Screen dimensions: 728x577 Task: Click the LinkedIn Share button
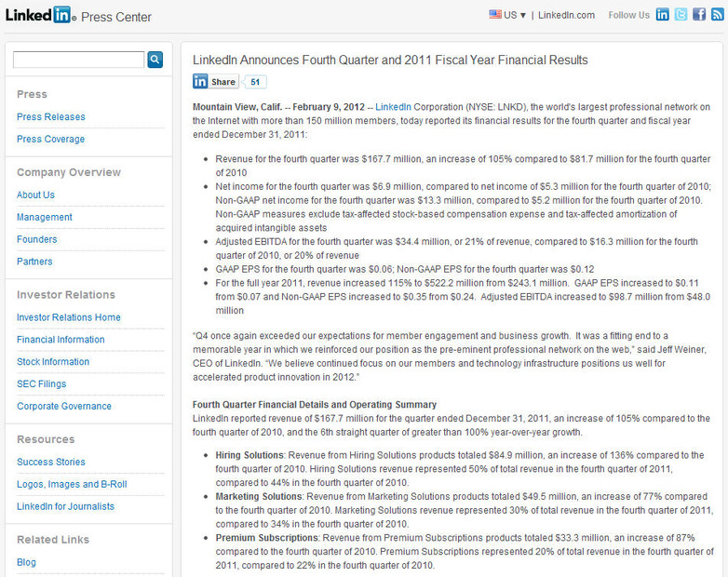[x=215, y=82]
